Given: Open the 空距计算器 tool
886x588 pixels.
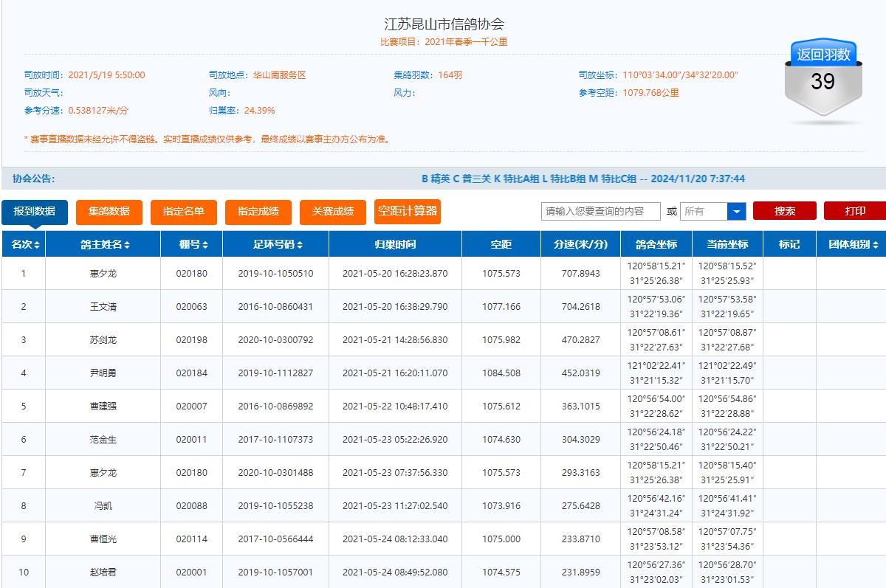Looking at the screenshot, I should (x=407, y=211).
